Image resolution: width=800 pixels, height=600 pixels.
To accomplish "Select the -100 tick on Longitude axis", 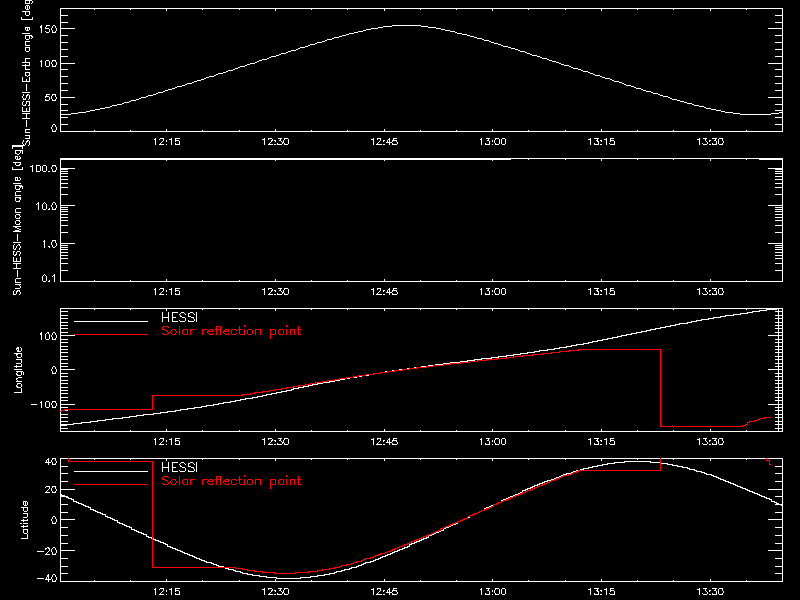I will point(44,404).
